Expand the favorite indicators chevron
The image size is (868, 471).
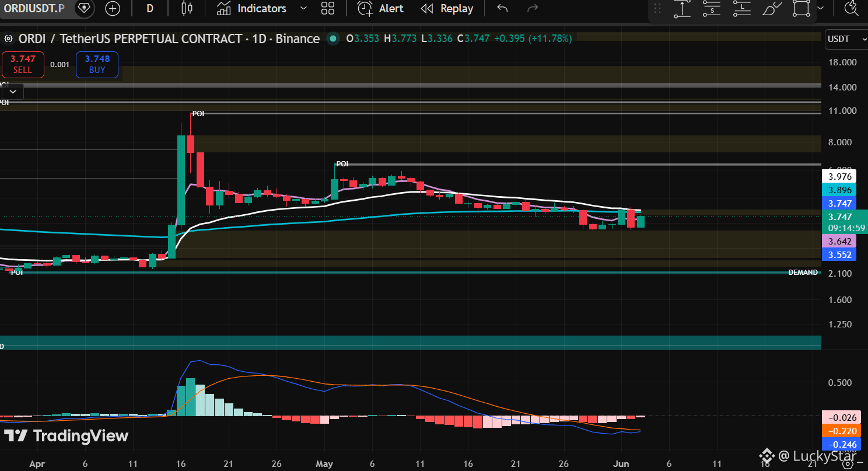coord(303,8)
